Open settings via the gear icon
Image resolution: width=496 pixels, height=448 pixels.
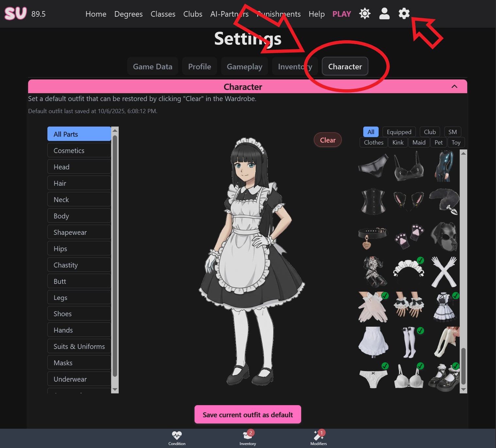[x=404, y=14]
